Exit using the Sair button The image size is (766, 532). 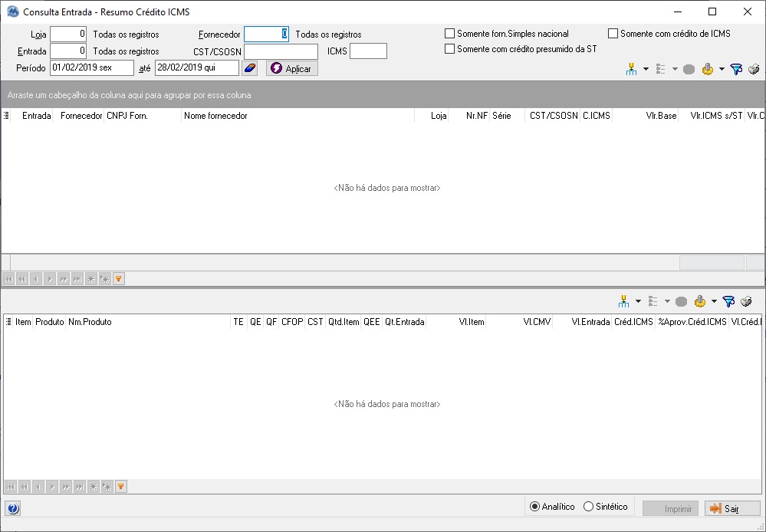pos(732,508)
